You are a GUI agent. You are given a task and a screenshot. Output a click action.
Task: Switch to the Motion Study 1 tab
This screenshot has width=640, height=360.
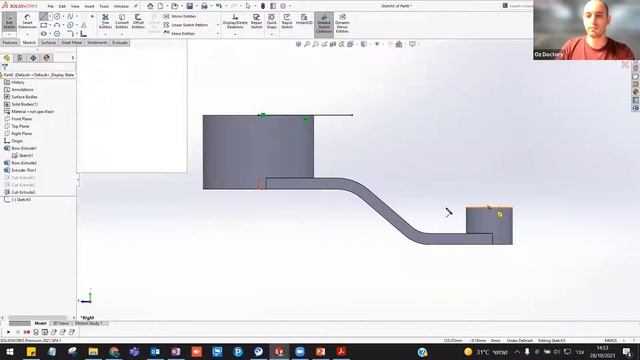point(89,323)
